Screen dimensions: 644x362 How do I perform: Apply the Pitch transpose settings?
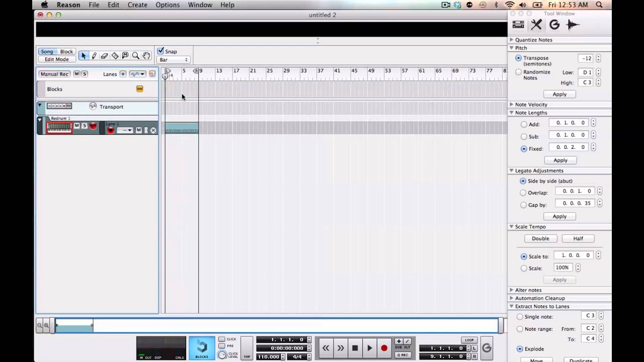click(x=559, y=94)
